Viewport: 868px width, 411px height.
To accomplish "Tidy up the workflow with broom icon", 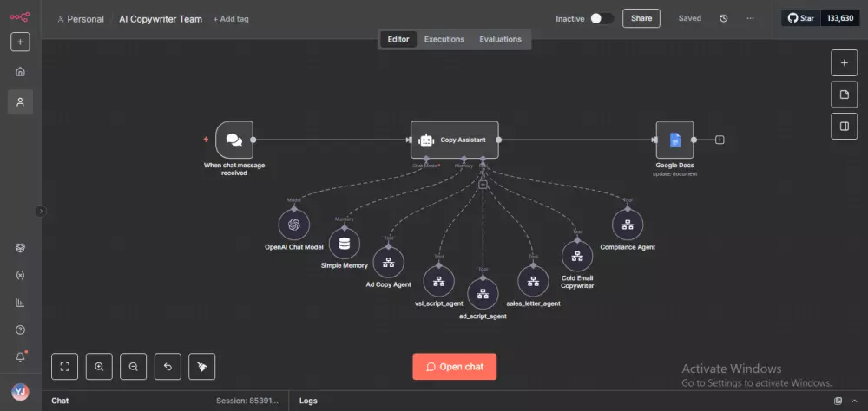I will point(202,366).
